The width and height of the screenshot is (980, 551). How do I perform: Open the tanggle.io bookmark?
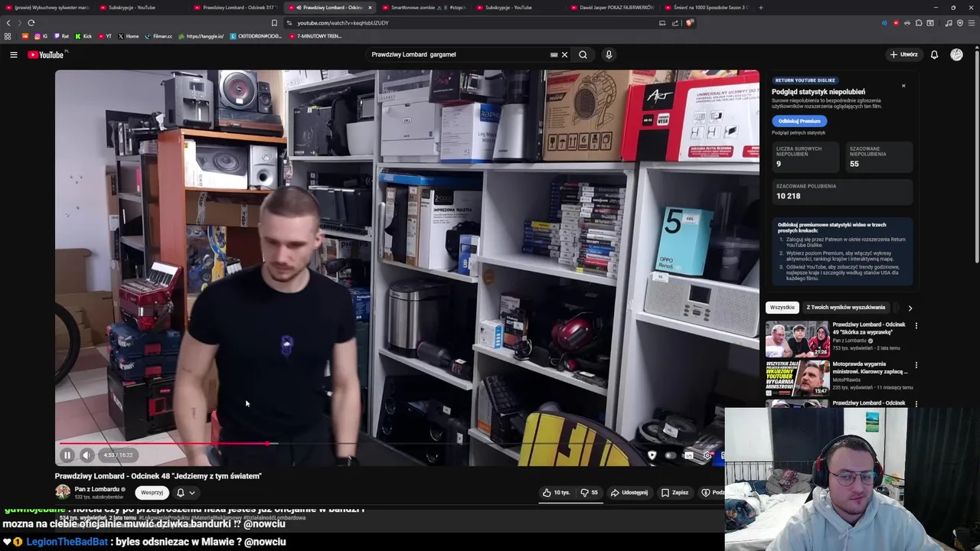pos(201,36)
